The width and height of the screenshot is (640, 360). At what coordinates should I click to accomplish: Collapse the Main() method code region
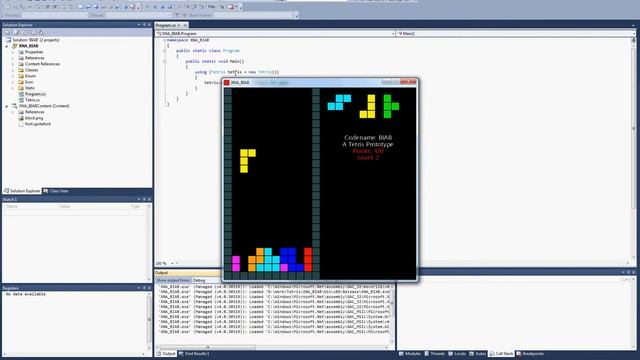pos(164,62)
